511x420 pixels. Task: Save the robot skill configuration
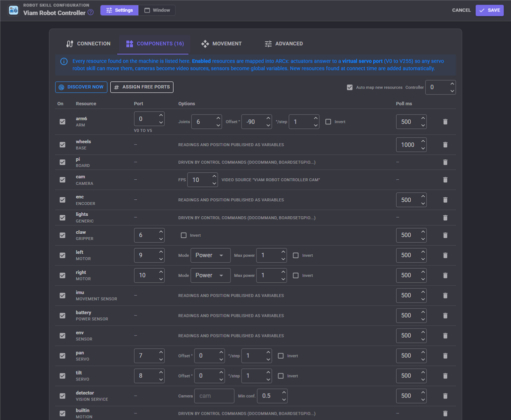coord(490,10)
